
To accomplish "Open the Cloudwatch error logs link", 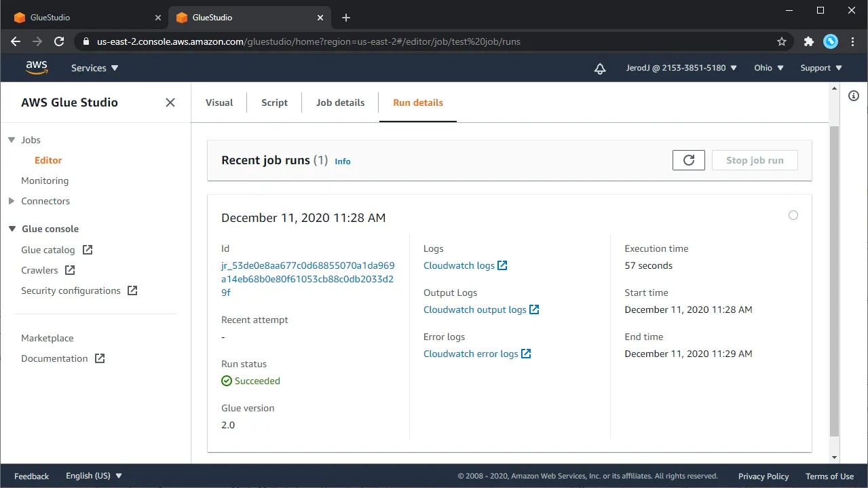I will 470,354.
